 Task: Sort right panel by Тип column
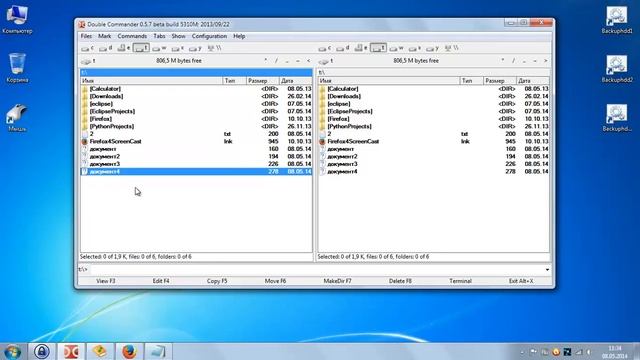[471, 81]
